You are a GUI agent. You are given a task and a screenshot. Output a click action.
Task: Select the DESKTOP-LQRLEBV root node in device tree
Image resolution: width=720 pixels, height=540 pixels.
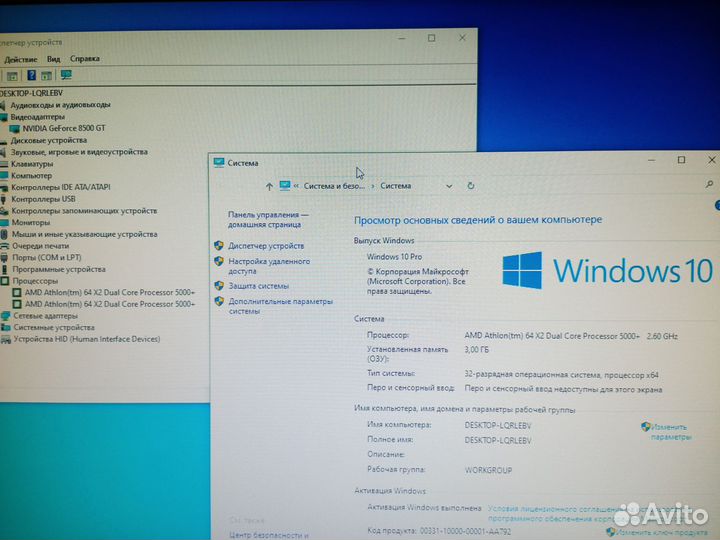pyautogui.click(x=32, y=93)
